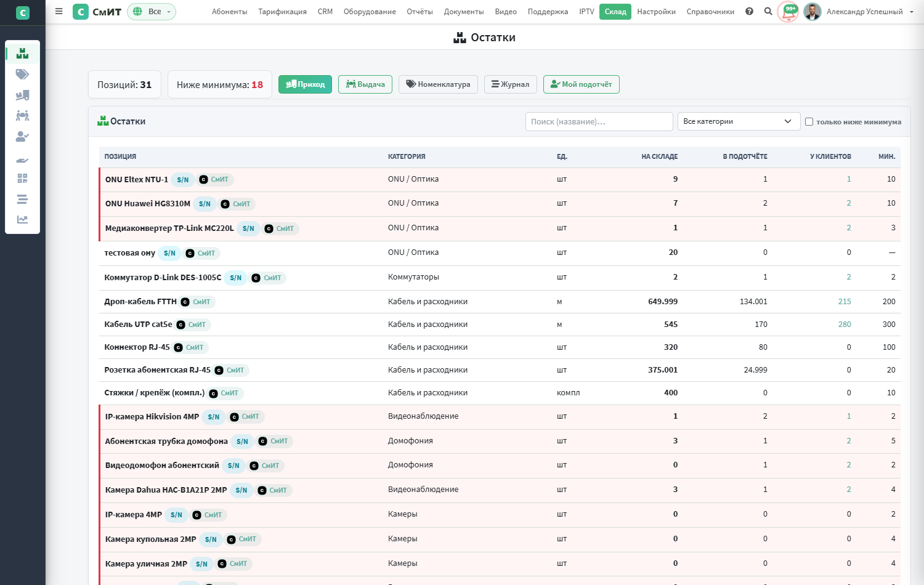Click the Приход button
This screenshot has height=585, width=924.
click(305, 84)
